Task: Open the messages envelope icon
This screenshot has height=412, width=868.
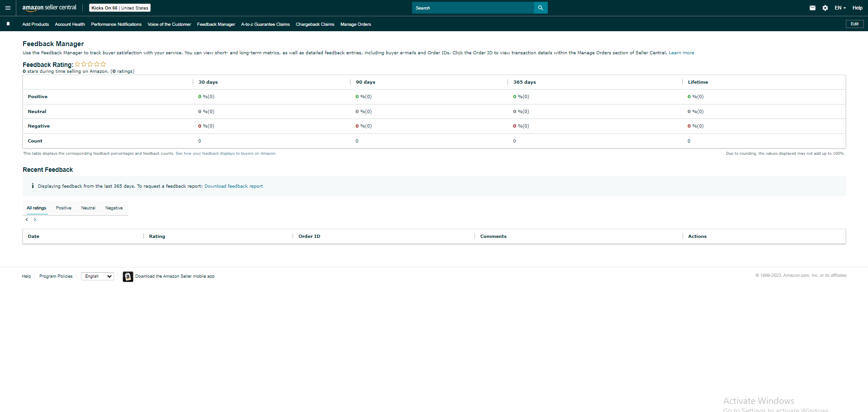Action: 812,8
